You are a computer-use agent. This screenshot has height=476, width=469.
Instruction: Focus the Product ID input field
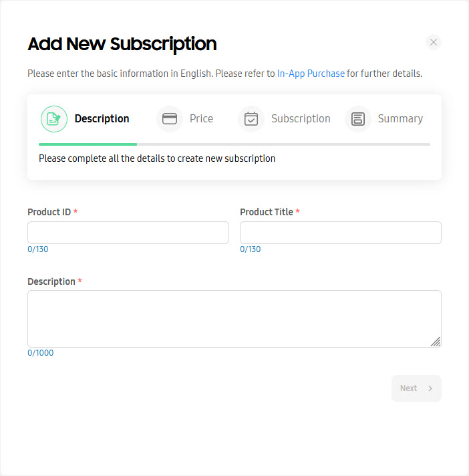click(128, 233)
